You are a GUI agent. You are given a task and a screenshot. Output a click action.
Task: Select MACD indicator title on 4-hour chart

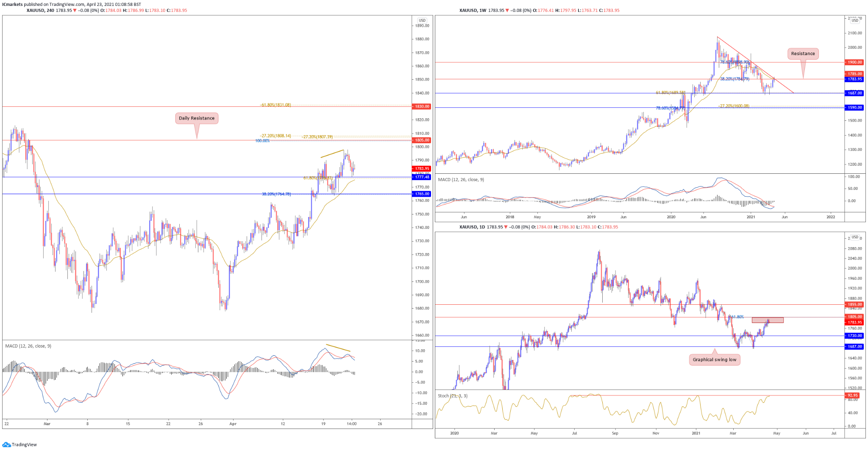pos(28,346)
